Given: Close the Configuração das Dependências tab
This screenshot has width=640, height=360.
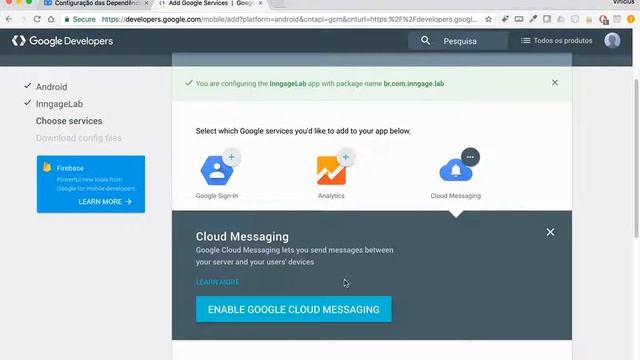Looking at the screenshot, I should coord(146,3).
